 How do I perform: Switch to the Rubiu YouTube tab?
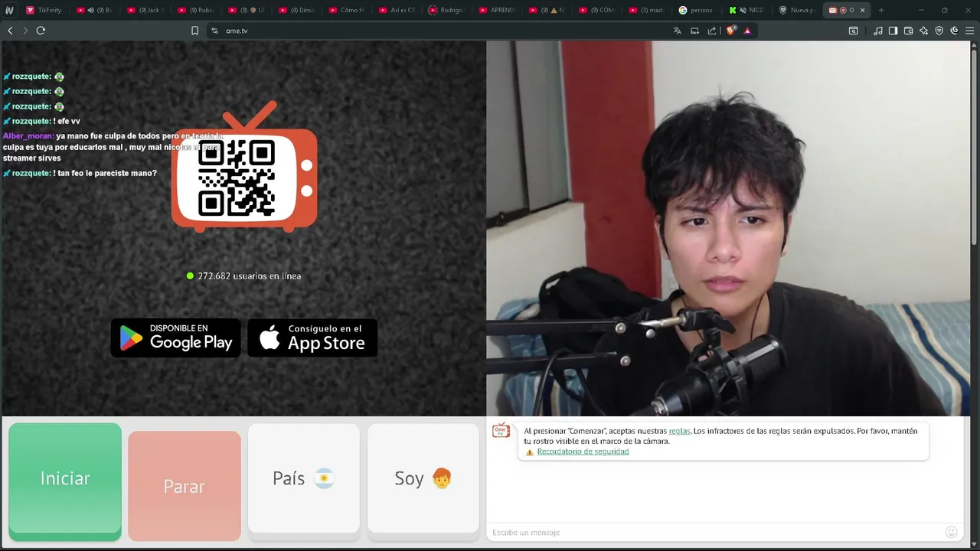tap(196, 10)
